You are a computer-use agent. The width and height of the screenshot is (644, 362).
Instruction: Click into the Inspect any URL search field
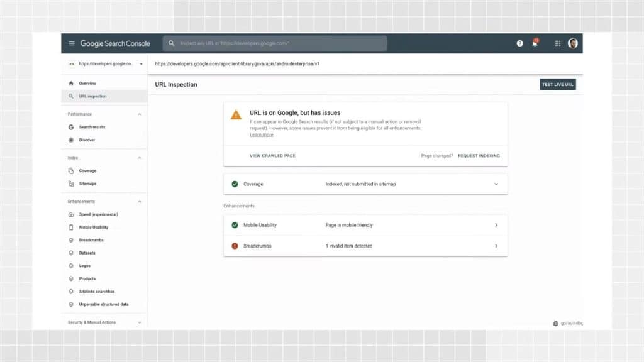[275, 43]
